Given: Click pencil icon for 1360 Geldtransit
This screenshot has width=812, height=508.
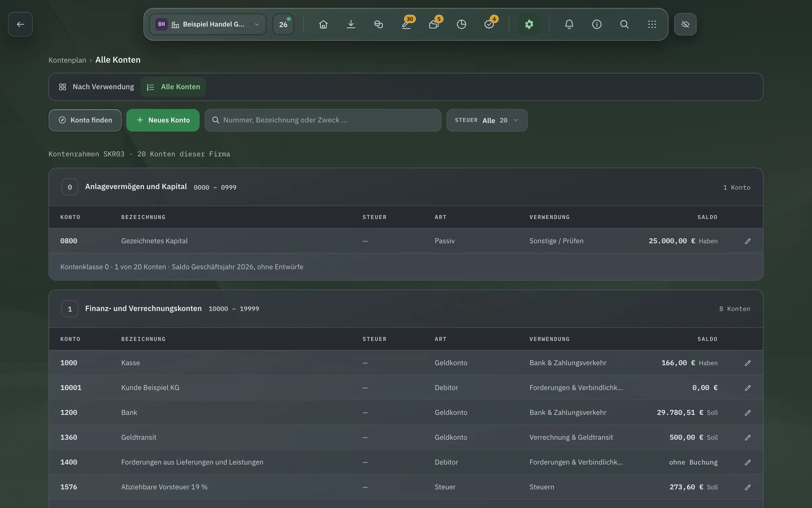Looking at the screenshot, I should click(x=748, y=437).
